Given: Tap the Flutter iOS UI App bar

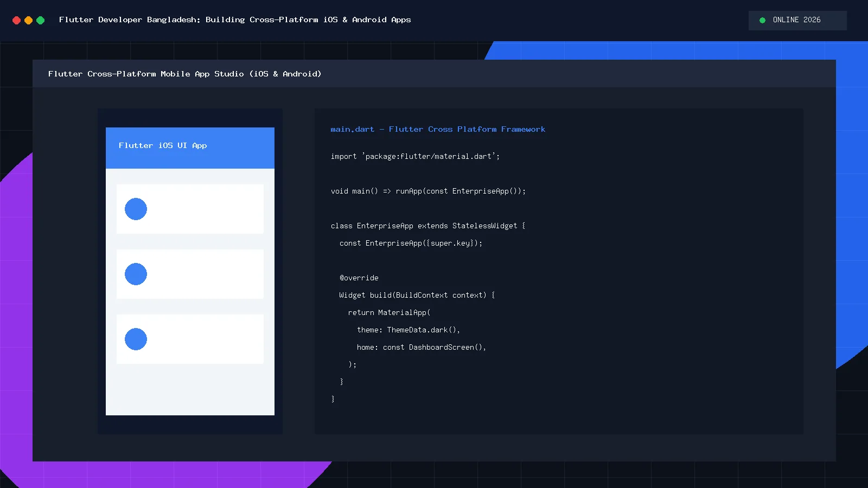Looking at the screenshot, I should click(190, 148).
